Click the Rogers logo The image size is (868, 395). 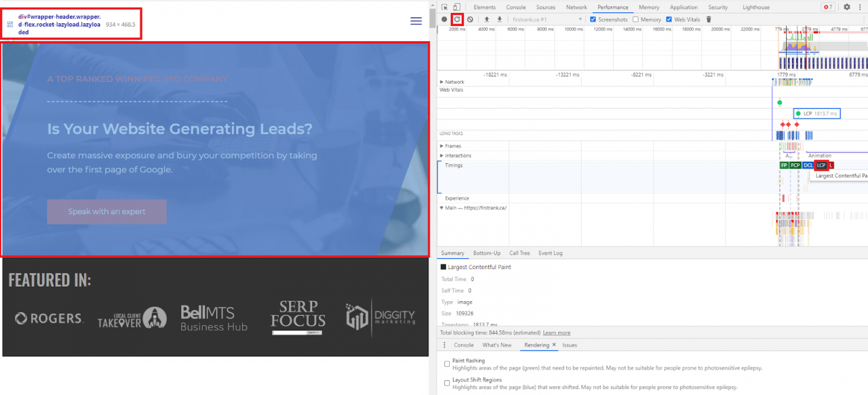click(49, 319)
